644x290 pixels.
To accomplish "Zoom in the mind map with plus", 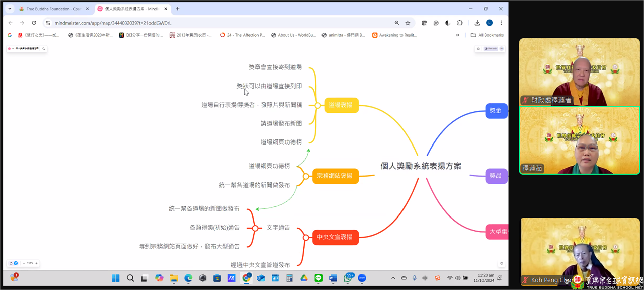I will tap(36, 263).
